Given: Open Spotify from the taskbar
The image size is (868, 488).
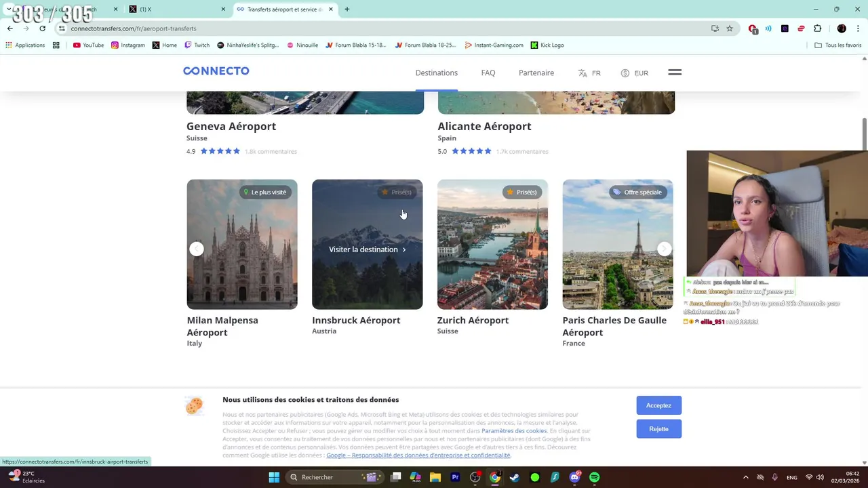Looking at the screenshot, I should click(595, 477).
